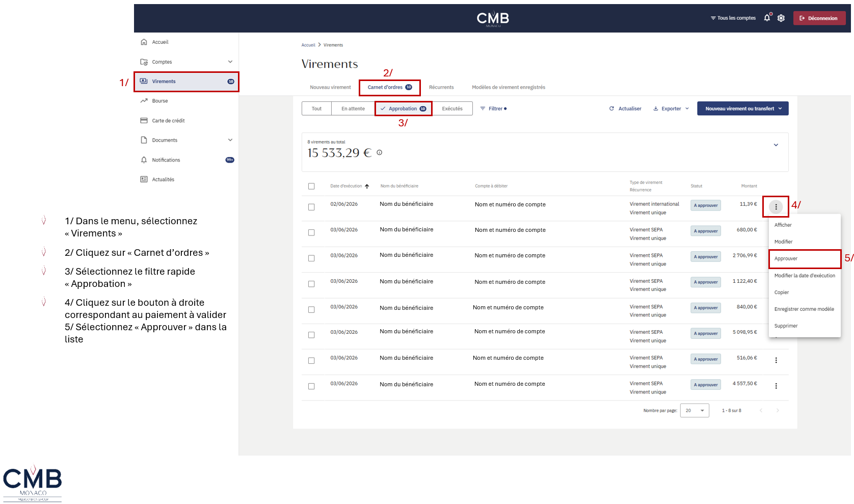Open the Nombre par page dropdown
Viewport: 854px width, 504px height.
pos(695,410)
